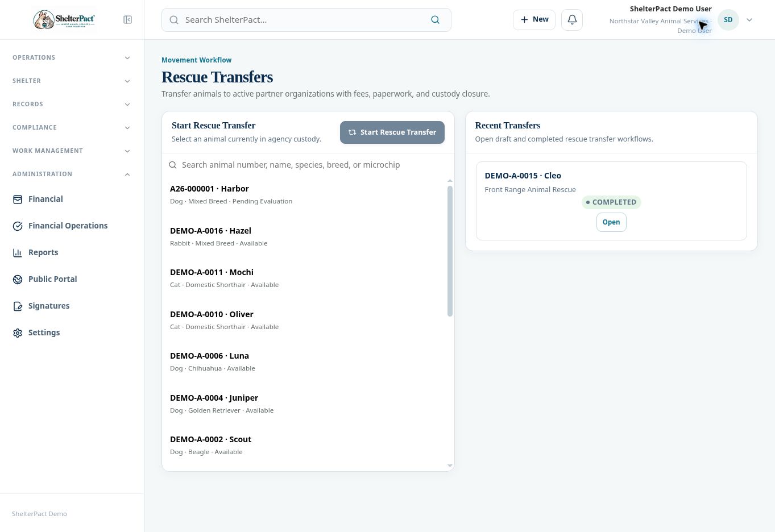Expand the Work Management section
The image size is (775, 532).
[x=72, y=151]
